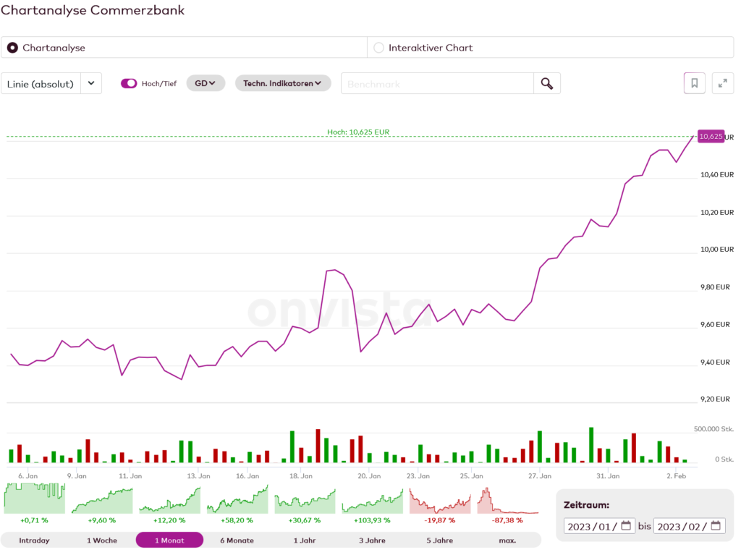741x560 pixels.
Task: Toggle the Hoch/Tief switch off
Action: [129, 83]
